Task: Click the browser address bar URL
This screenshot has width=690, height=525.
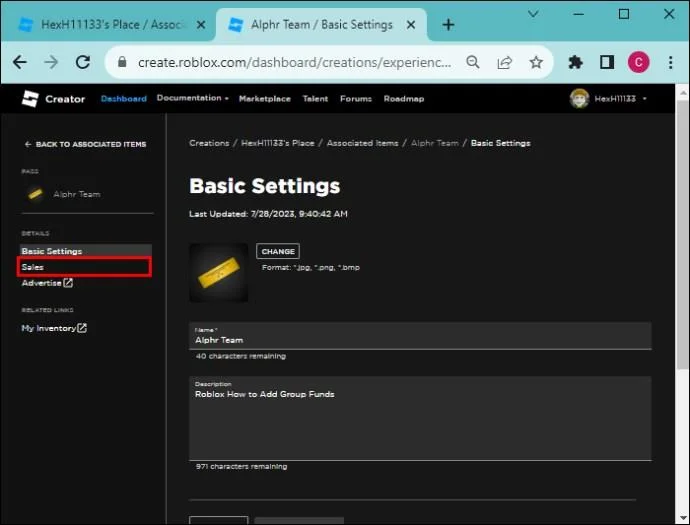Action: pos(294,62)
